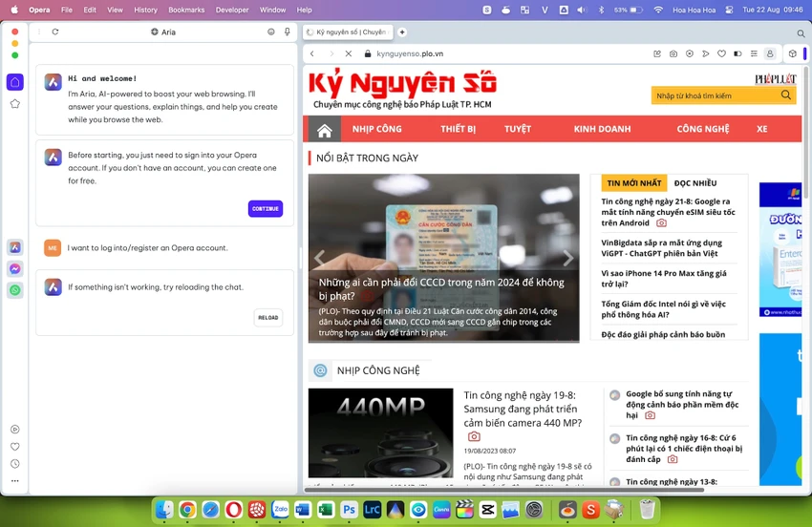
Task: Click the CONTINUE button in Aria
Action: pyautogui.click(x=266, y=209)
